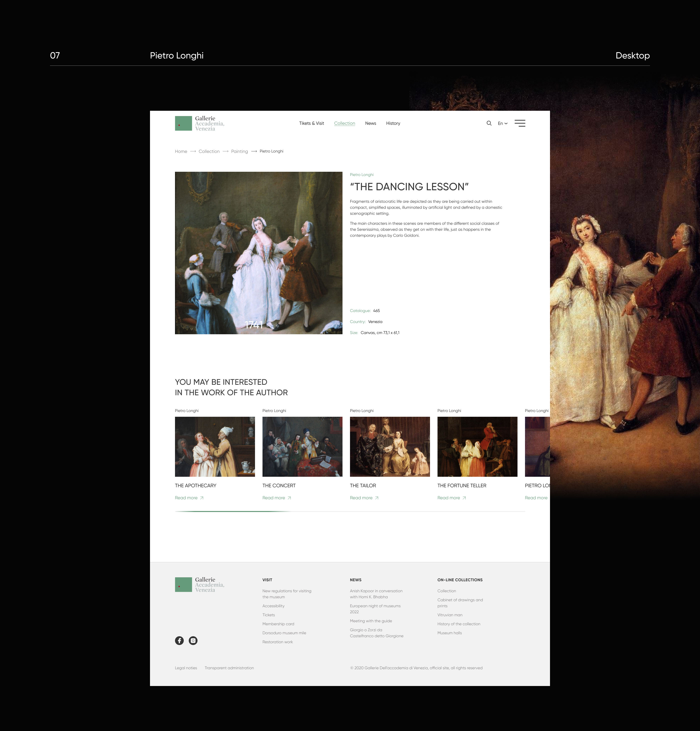Open Membership card footer link
700x731 pixels.
point(278,624)
